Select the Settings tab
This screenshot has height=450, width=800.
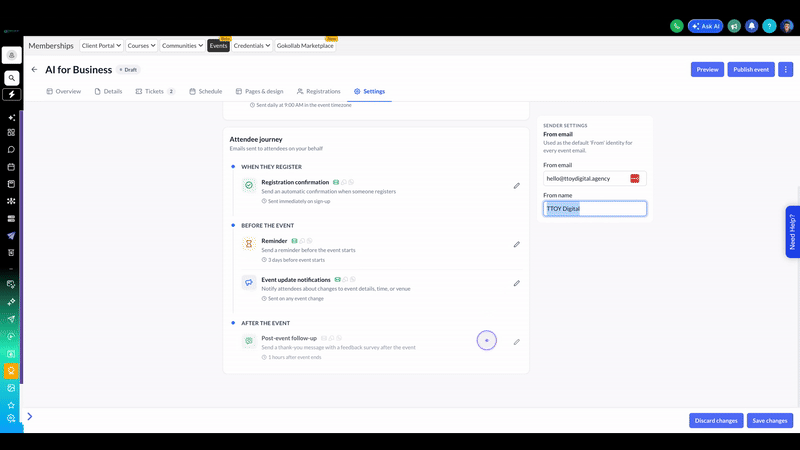(x=370, y=91)
